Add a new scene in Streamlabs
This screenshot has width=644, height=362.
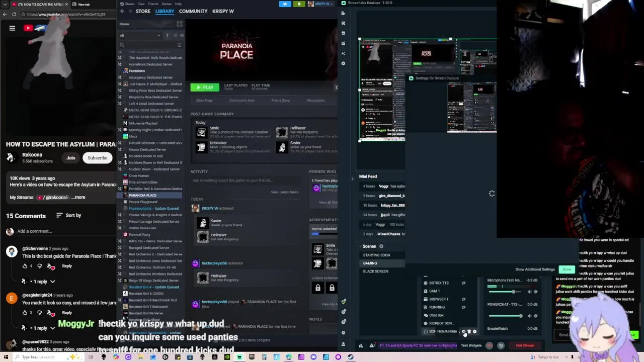point(381,246)
